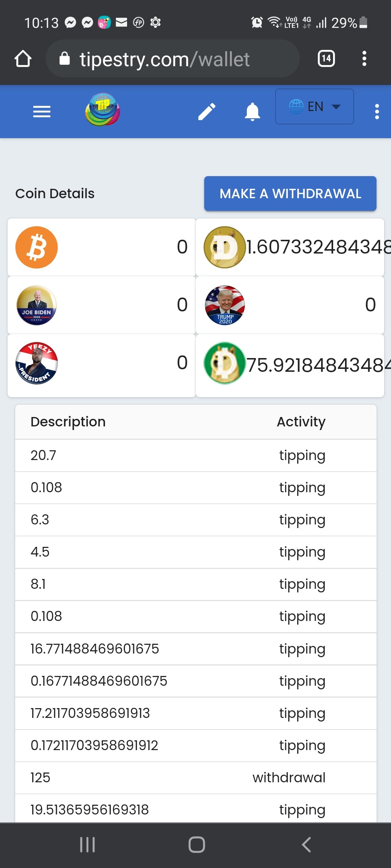Tap the pencil create-post icon
This screenshot has height=868, width=391.
click(207, 111)
